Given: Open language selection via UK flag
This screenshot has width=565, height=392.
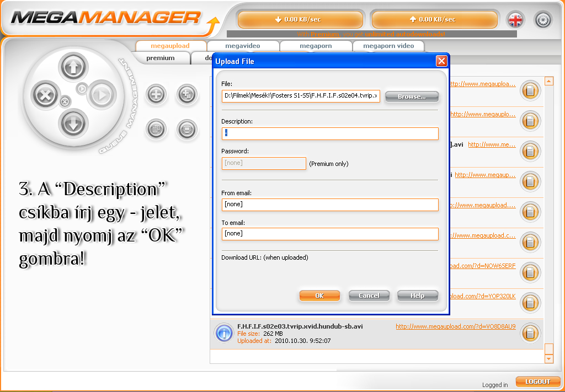Looking at the screenshot, I should tap(516, 20).
